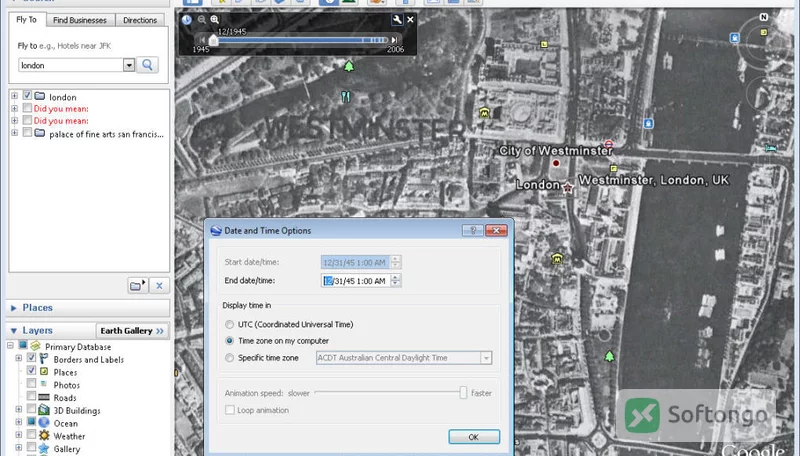Viewport: 800px width, 456px height.
Task: Click the 3D Buildings layer icon
Action: 44,410
